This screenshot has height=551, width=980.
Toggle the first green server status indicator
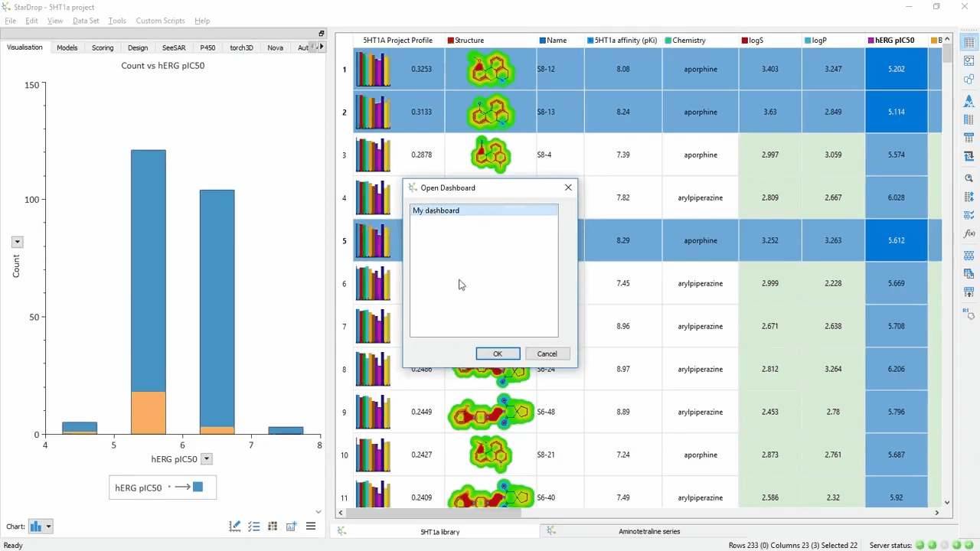coord(920,546)
